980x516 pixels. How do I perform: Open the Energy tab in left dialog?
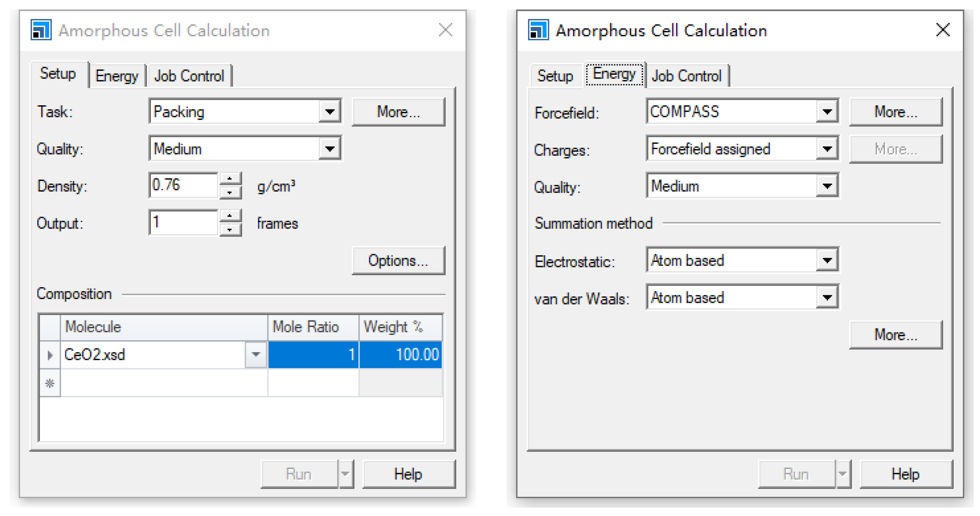pos(117,76)
